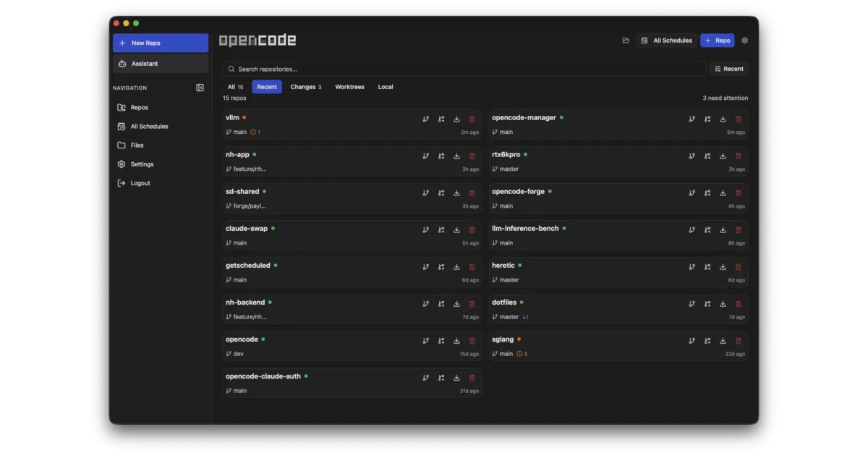Open branch icon on opencode-claude-auth row

pyautogui.click(x=425, y=378)
